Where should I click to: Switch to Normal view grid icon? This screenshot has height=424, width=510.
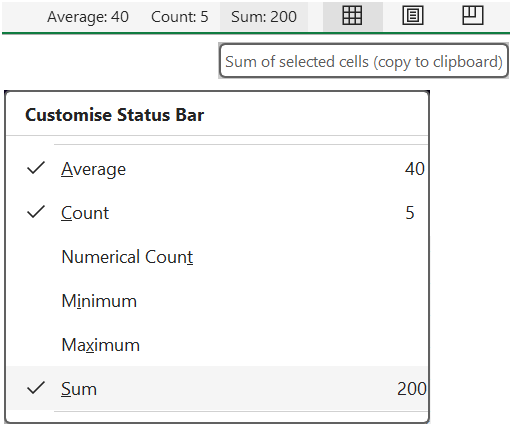tap(352, 16)
